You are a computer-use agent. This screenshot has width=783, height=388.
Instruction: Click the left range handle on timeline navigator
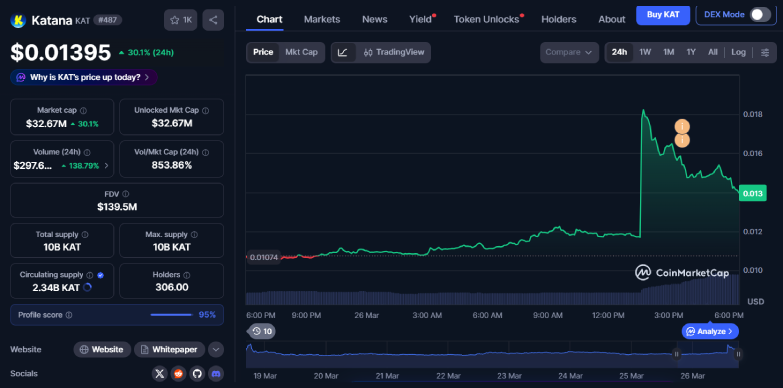coord(677,355)
